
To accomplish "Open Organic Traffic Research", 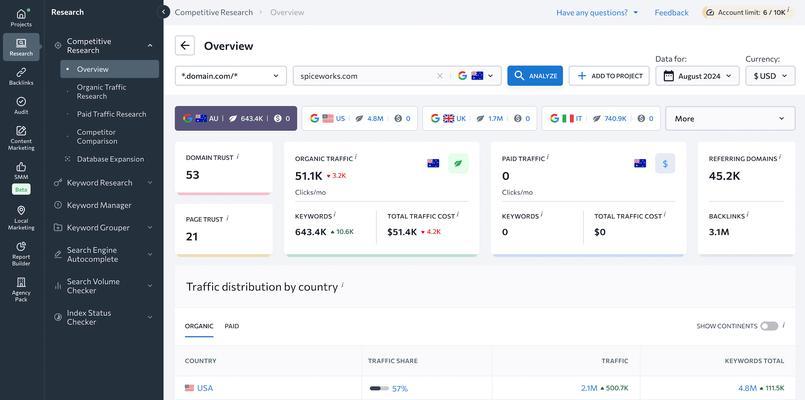I will pos(102,91).
